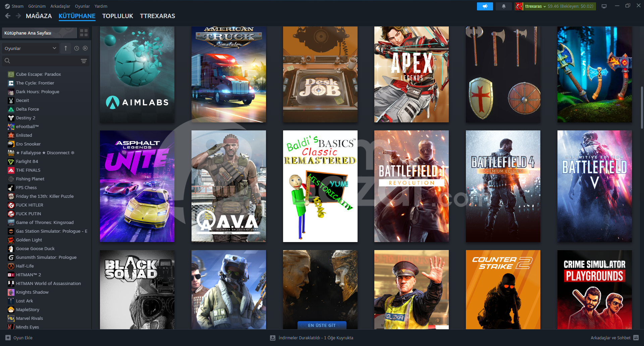Open advanced filter options icon
The image size is (644, 346).
click(x=84, y=61)
